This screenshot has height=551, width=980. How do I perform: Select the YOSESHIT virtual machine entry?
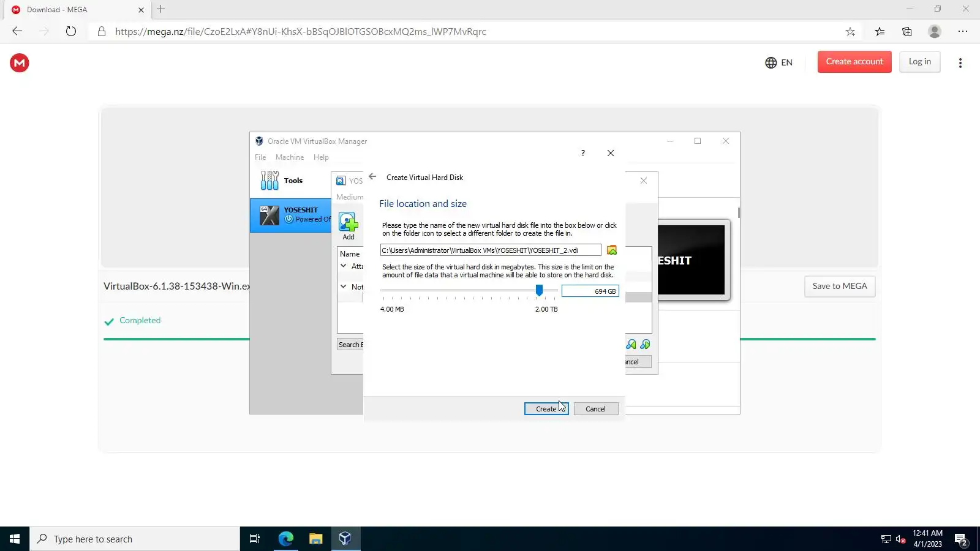[x=290, y=215]
